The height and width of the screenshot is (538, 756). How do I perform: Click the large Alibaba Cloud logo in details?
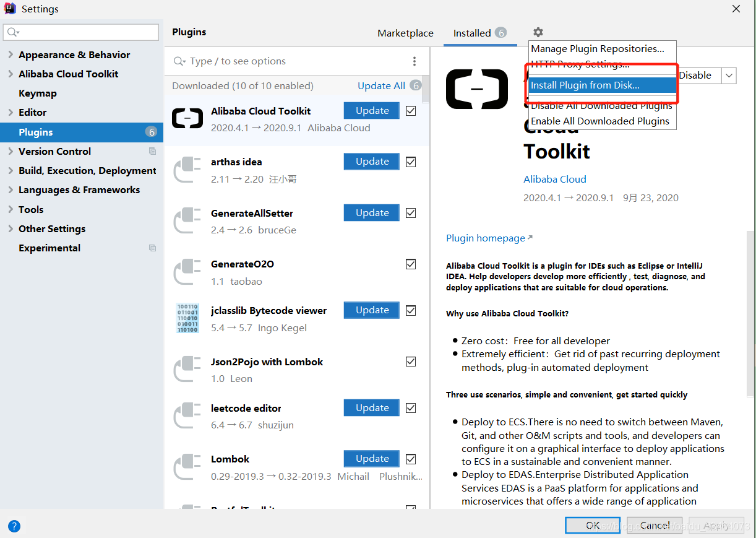click(477, 89)
